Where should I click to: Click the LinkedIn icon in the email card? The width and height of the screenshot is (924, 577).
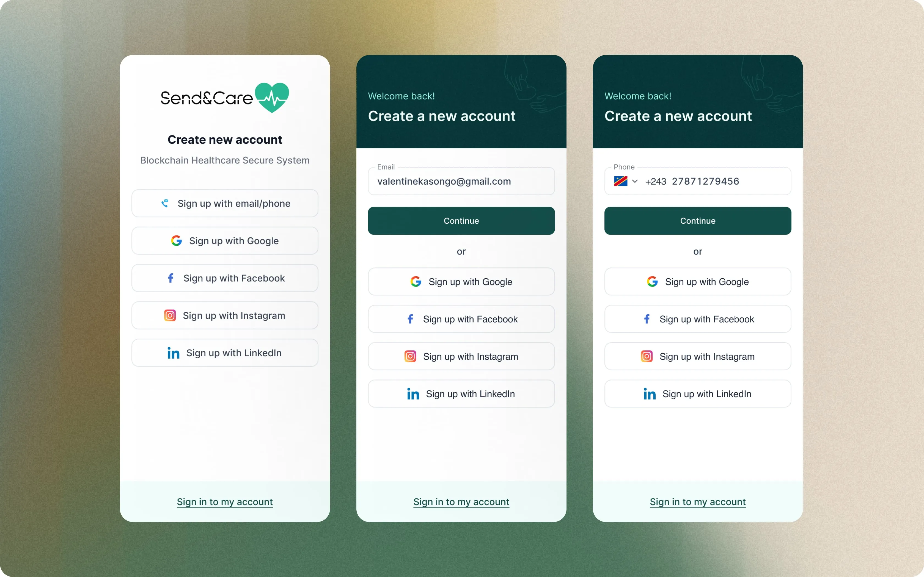[x=413, y=394]
